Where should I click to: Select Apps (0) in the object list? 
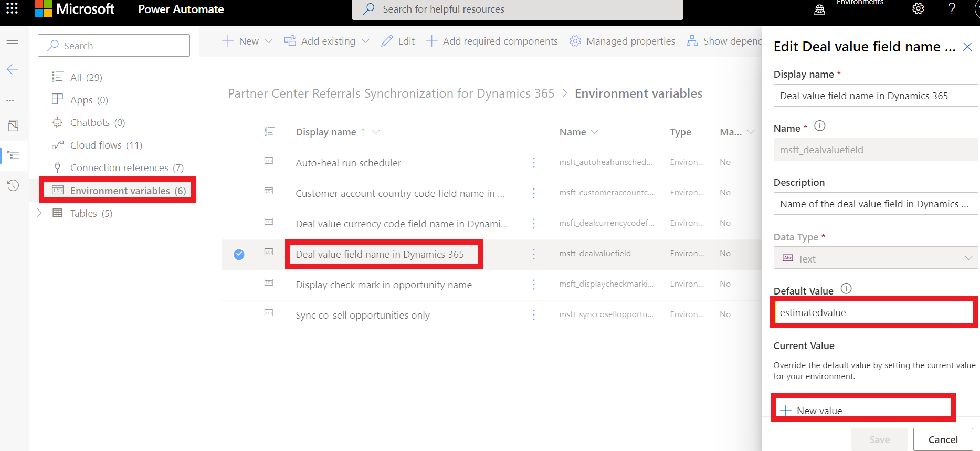pos(80,100)
